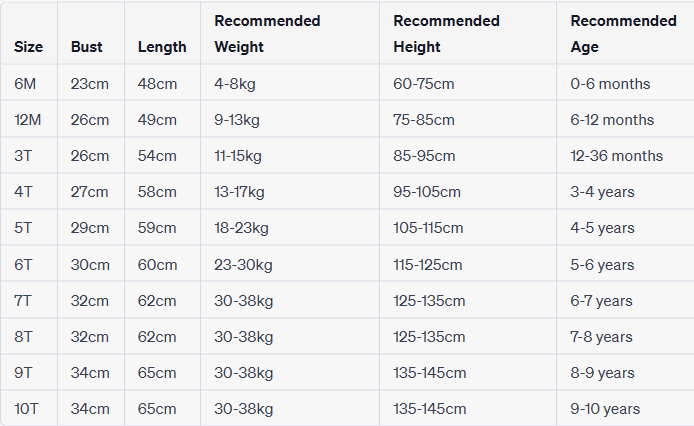The width and height of the screenshot is (694, 426).
Task: Click the Size column header
Action: pyautogui.click(x=28, y=47)
